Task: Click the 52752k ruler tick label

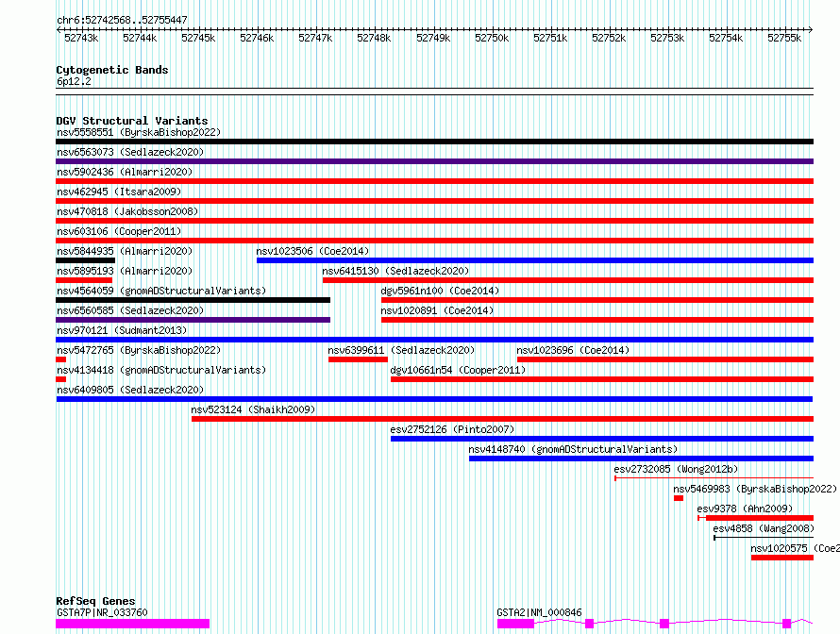Action: click(609, 38)
